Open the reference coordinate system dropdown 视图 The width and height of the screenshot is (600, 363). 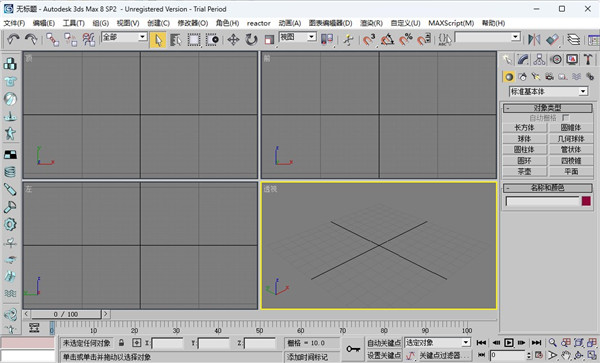[x=298, y=37]
